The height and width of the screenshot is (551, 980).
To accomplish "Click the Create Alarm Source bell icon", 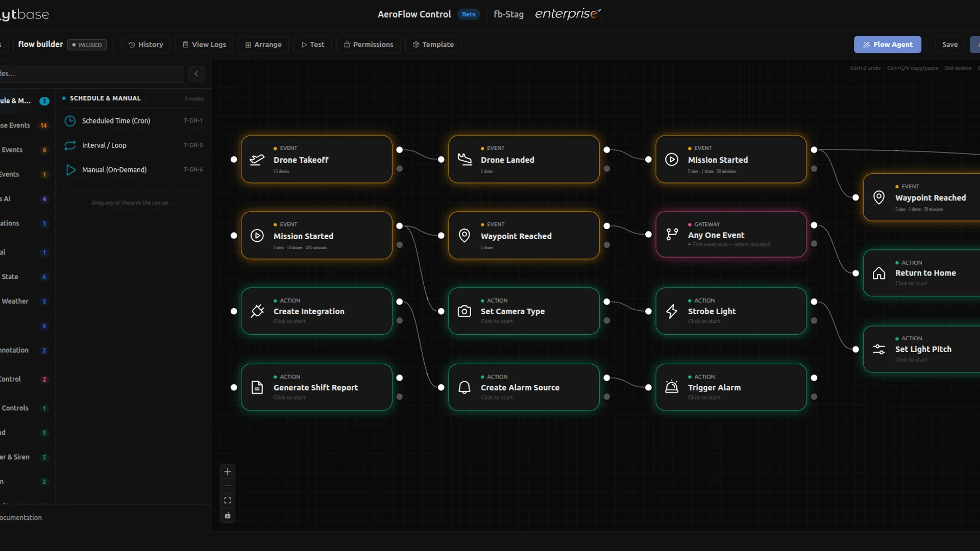I will 464,388.
